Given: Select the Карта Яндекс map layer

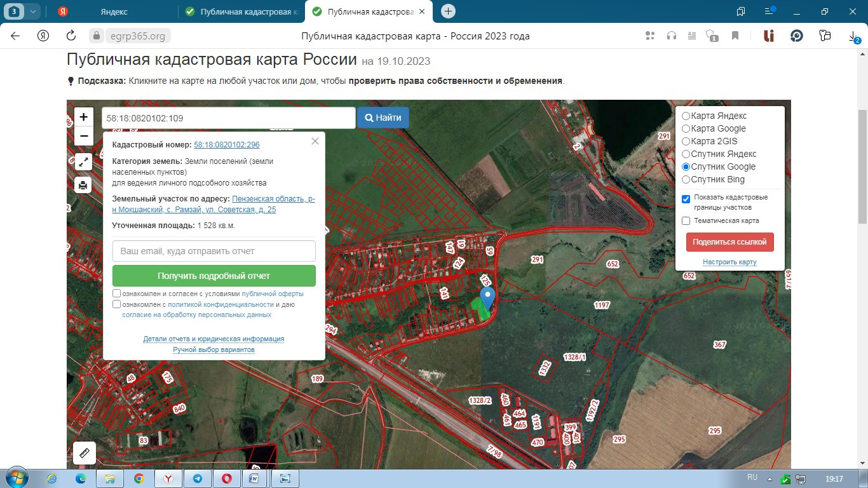Looking at the screenshot, I should [x=686, y=116].
